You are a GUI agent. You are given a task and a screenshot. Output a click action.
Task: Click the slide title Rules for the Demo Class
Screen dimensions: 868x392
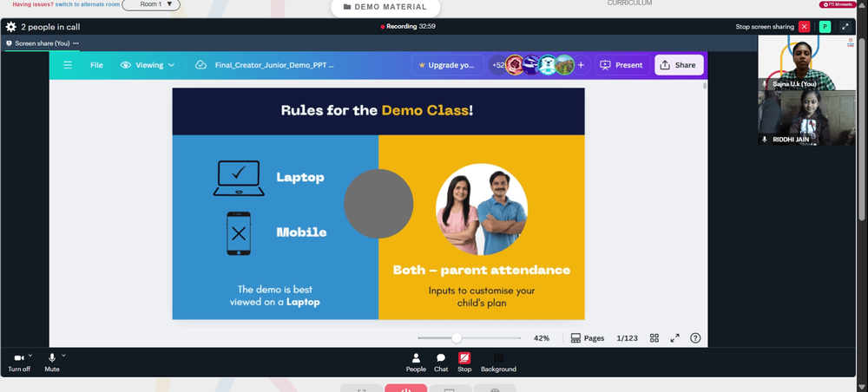377,110
